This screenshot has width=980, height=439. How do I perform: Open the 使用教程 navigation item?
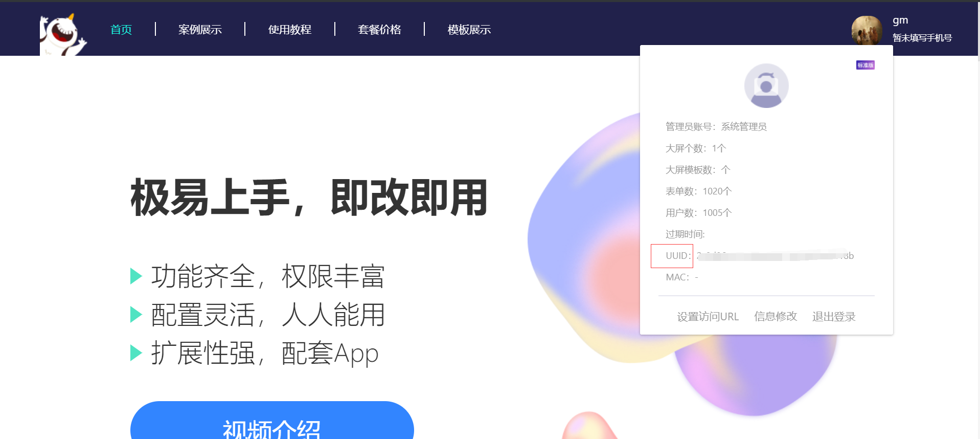click(290, 30)
